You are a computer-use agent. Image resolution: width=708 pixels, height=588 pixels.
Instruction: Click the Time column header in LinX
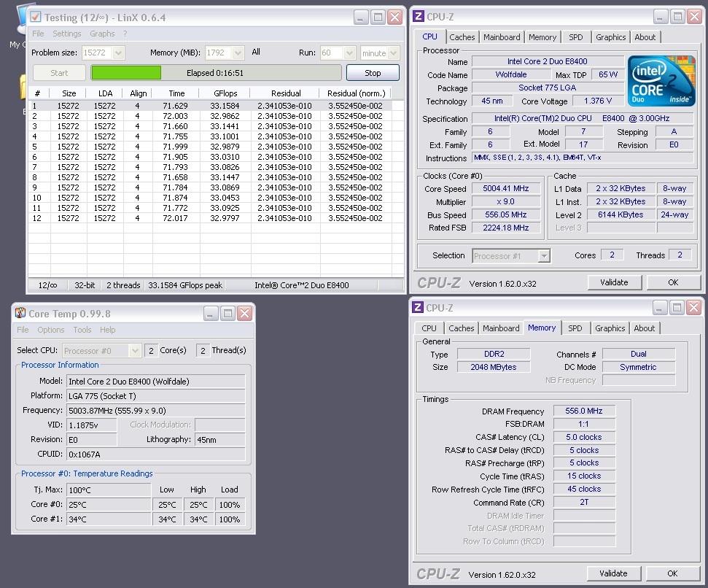click(176, 93)
